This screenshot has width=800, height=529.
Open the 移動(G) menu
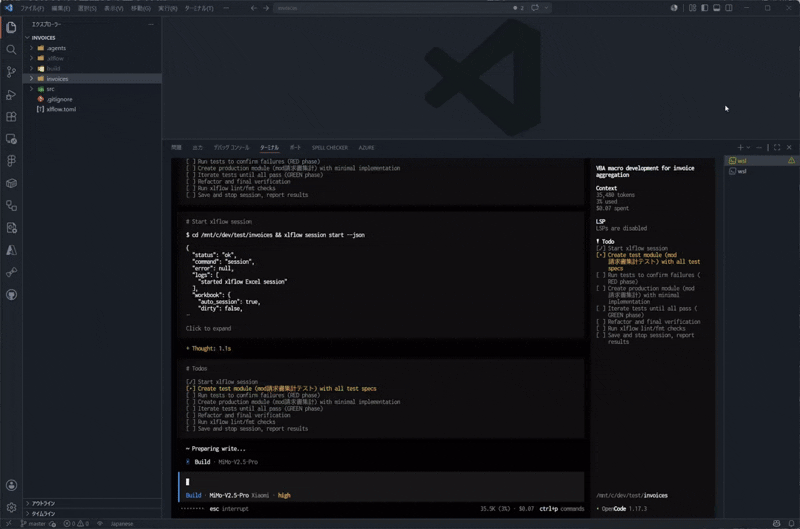coord(141,8)
